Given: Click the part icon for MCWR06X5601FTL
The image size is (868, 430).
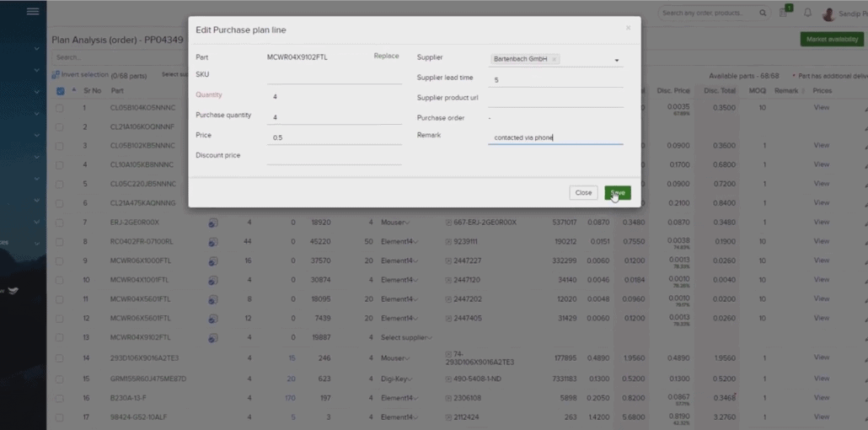Looking at the screenshot, I should tap(213, 319).
